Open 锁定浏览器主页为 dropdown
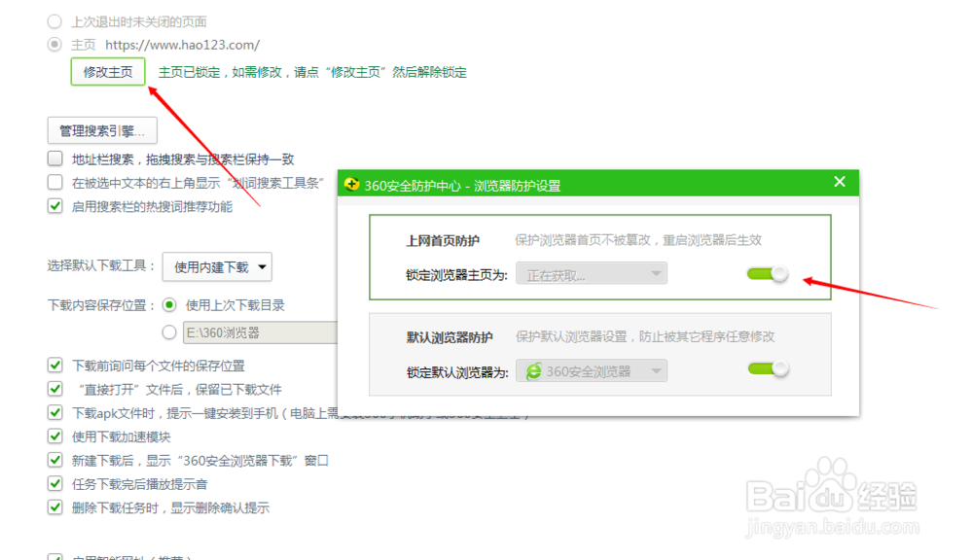Viewport: 973px width, 560px height. 592,273
